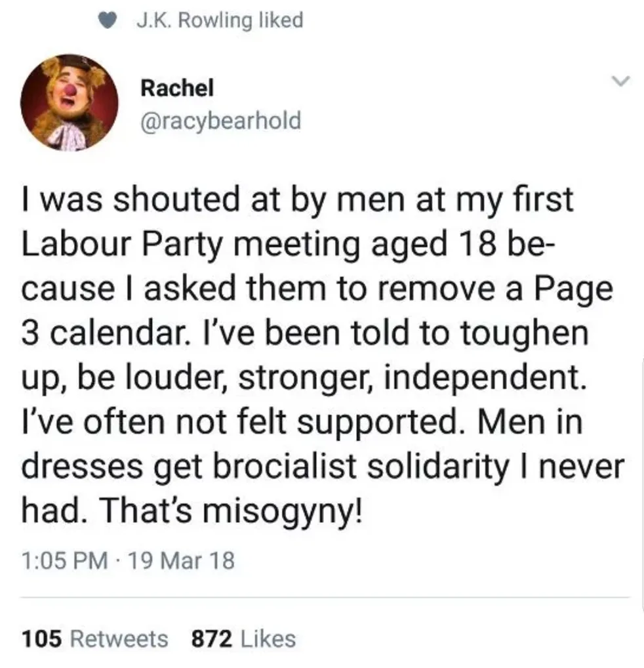Click the word brocialist in the tweet
The height and width of the screenshot is (668, 644).
click(283, 466)
